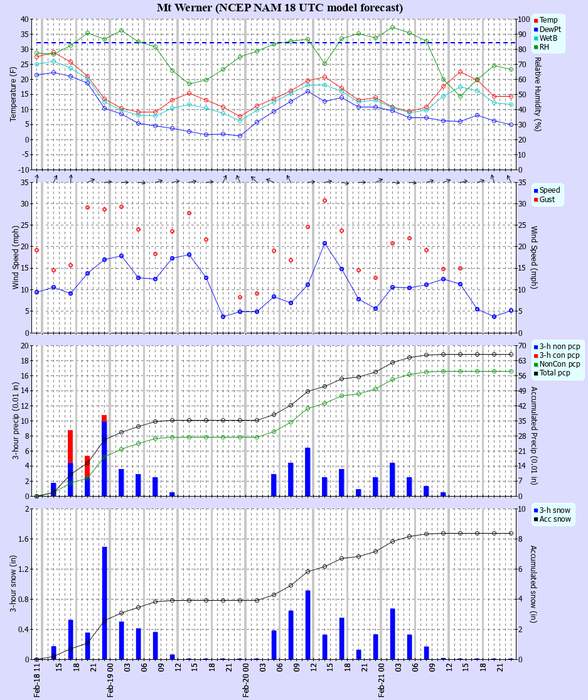
Task: Click the red Gust legend marker
Action: 536,200
